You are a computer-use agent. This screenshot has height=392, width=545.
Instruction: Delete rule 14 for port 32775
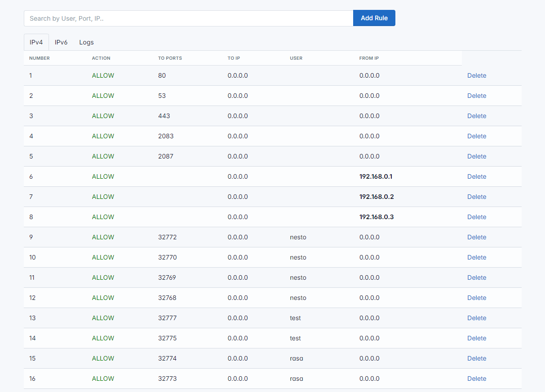click(x=477, y=338)
